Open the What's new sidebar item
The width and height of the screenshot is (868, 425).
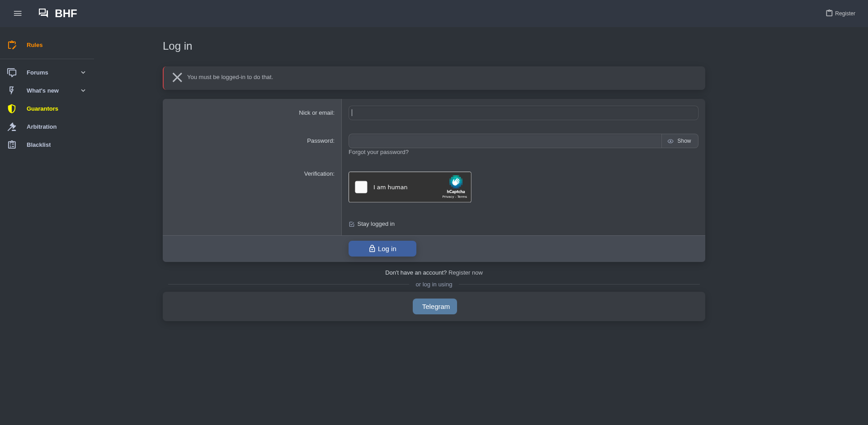pos(42,91)
